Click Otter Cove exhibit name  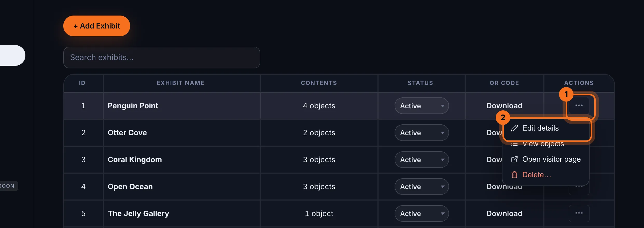pyautogui.click(x=127, y=133)
